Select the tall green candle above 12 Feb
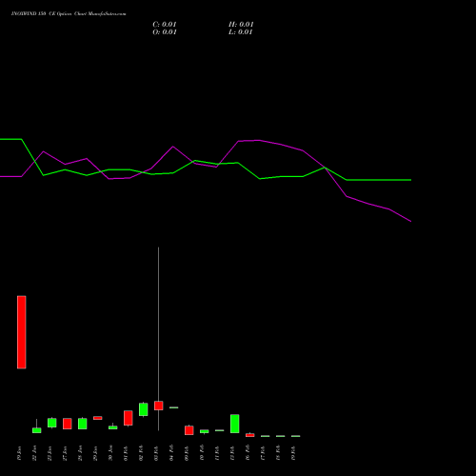The width and height of the screenshot is (476, 476). (x=235, y=424)
